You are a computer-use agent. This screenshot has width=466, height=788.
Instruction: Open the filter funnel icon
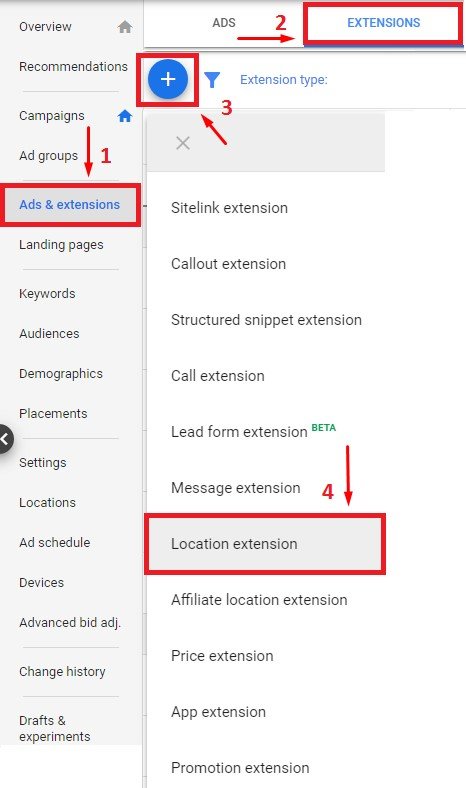pyautogui.click(x=212, y=79)
